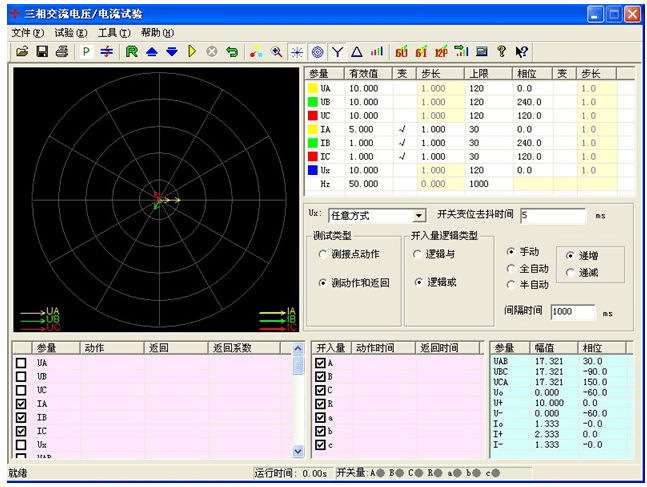Screen dimensions: 647x487
Task: Select the Y star connection icon
Action: [x=337, y=51]
